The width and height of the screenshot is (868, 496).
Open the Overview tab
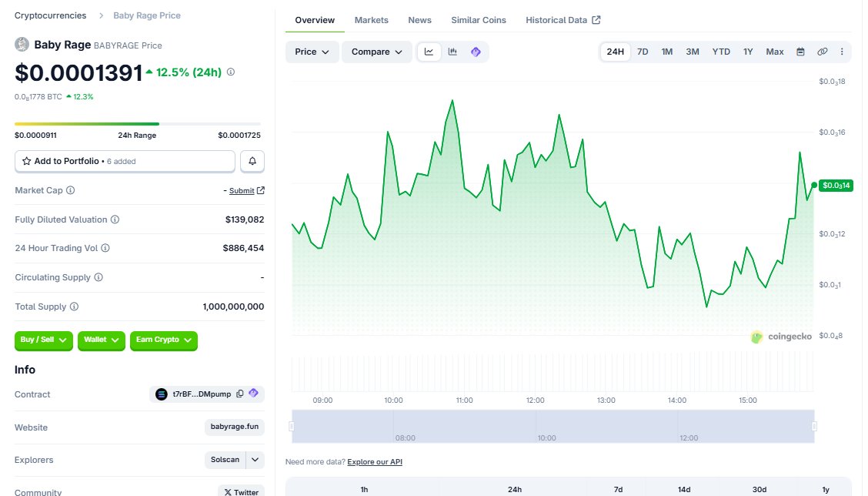click(315, 20)
